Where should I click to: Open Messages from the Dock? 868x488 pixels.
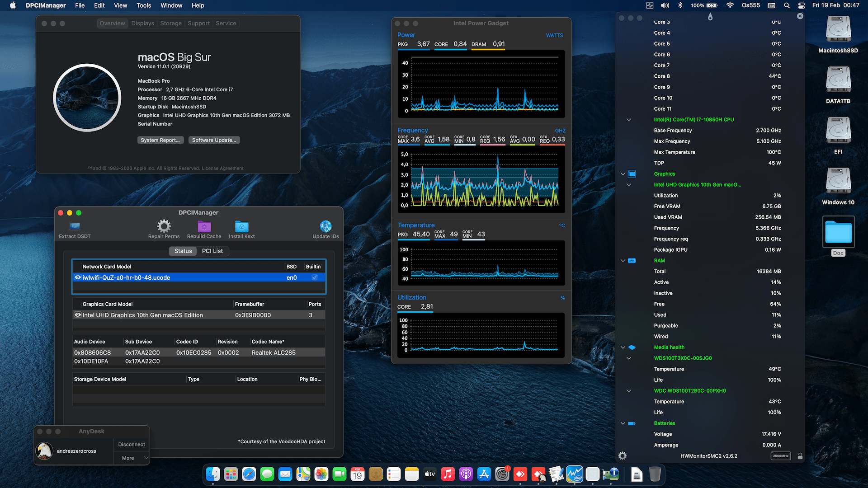pos(267,474)
